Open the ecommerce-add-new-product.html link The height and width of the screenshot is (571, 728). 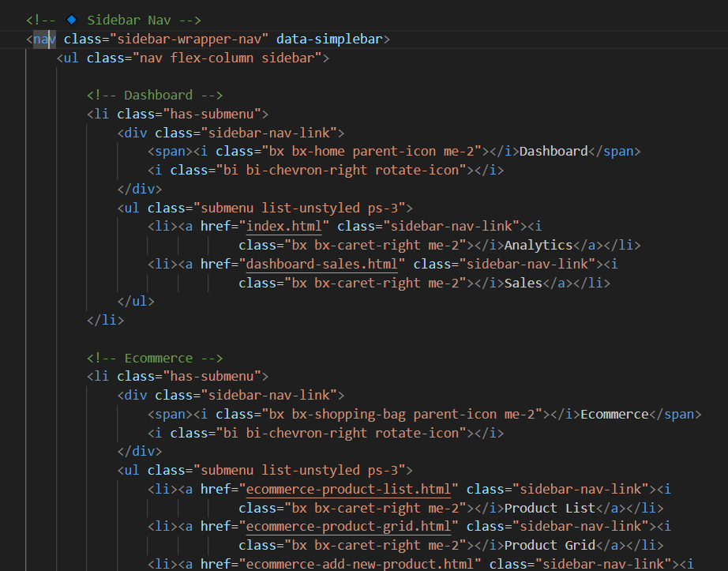363,564
